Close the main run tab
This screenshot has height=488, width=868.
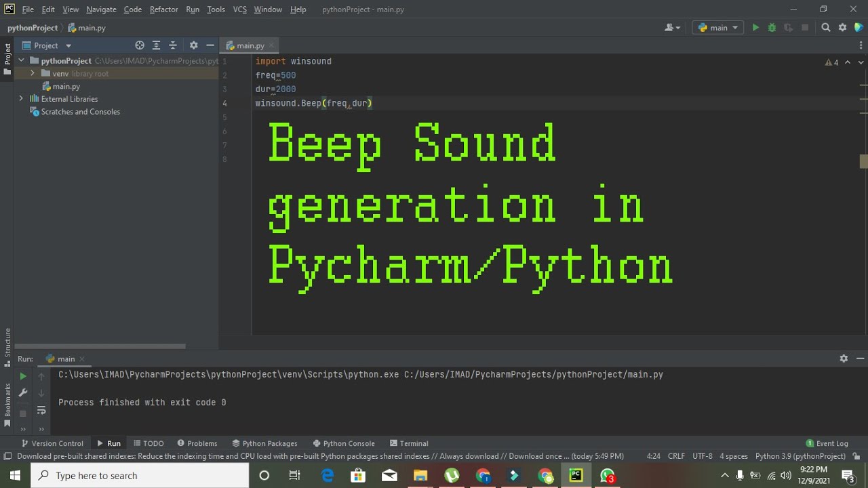tap(82, 359)
